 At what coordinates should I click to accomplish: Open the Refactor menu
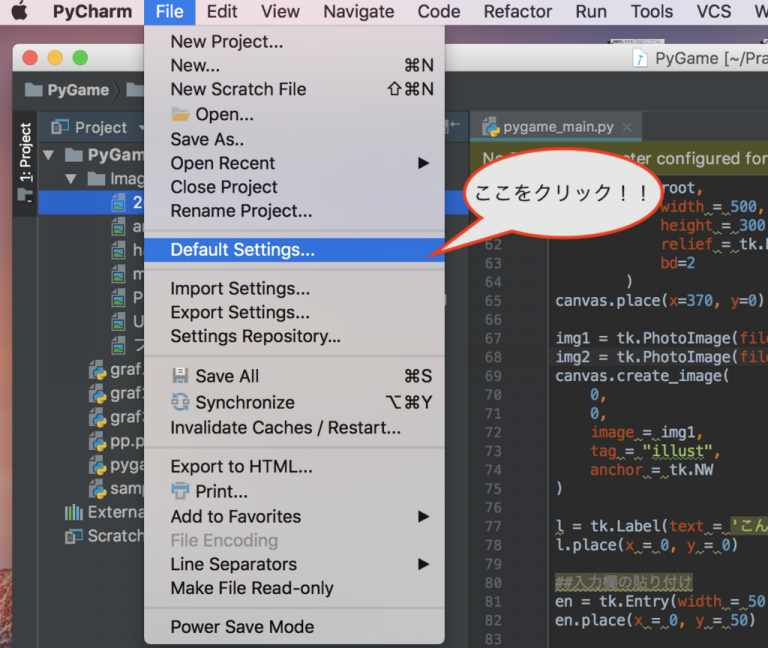coord(518,11)
